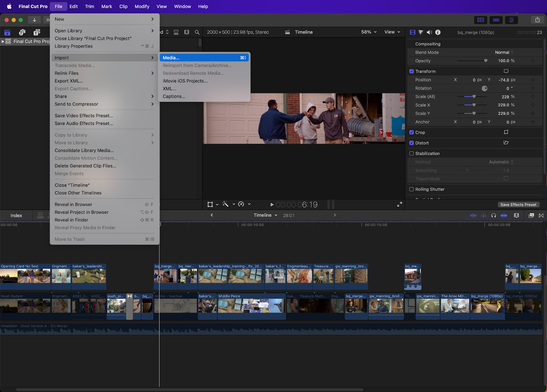Open the Photos and Audio sidebar icon
The image size is (547, 392).
22,32
